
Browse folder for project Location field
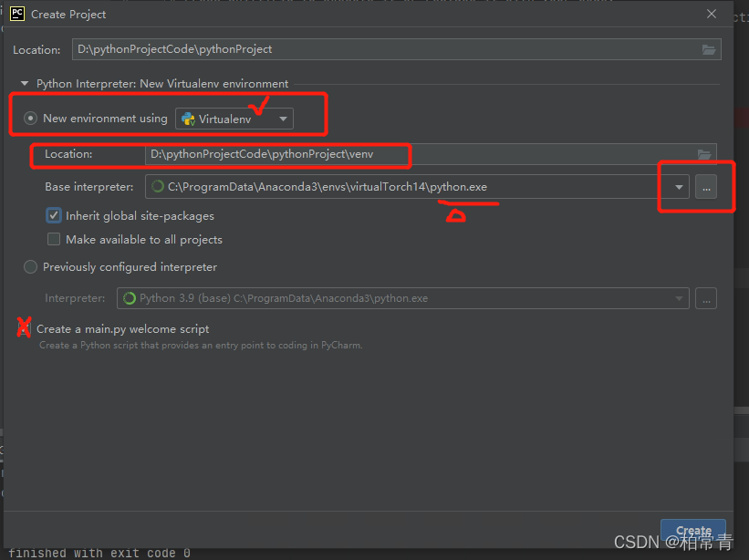(709, 49)
